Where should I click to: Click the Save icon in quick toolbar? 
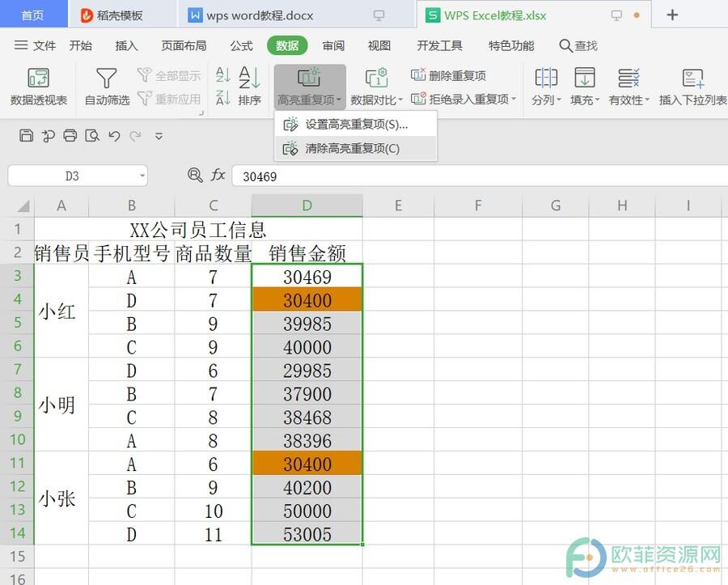click(27, 136)
